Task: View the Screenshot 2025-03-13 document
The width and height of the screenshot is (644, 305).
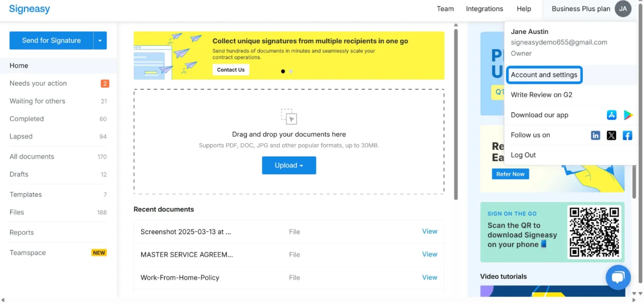Action: [429, 232]
